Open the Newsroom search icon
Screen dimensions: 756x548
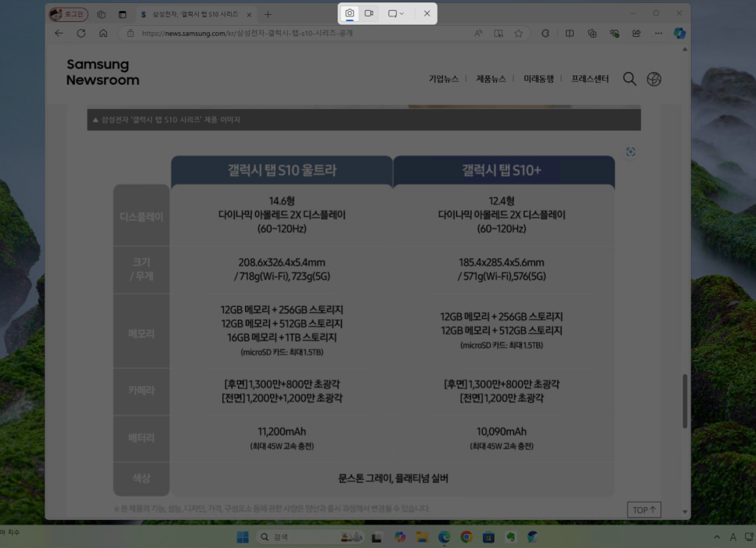(x=630, y=78)
